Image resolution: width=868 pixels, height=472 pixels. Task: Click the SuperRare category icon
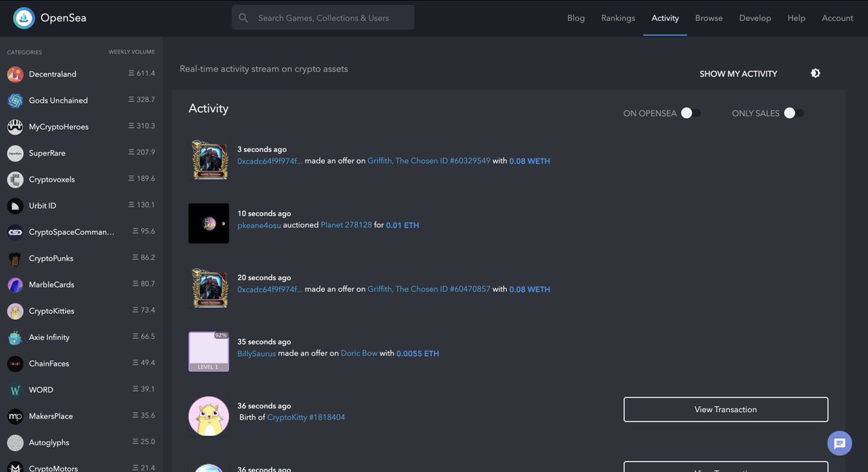pos(15,153)
